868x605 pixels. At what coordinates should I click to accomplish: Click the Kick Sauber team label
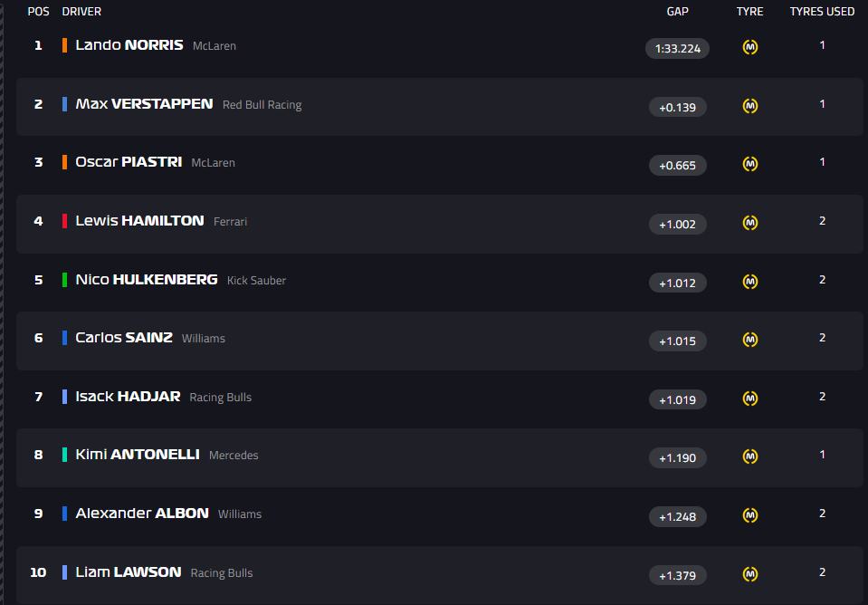(x=256, y=281)
